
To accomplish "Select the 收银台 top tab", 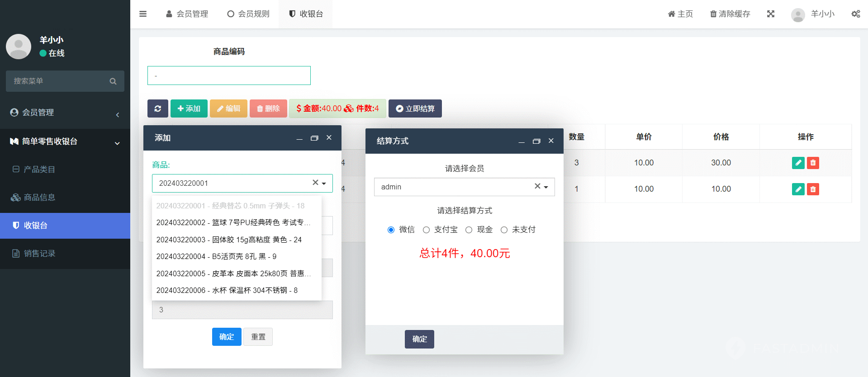I will pyautogui.click(x=306, y=14).
